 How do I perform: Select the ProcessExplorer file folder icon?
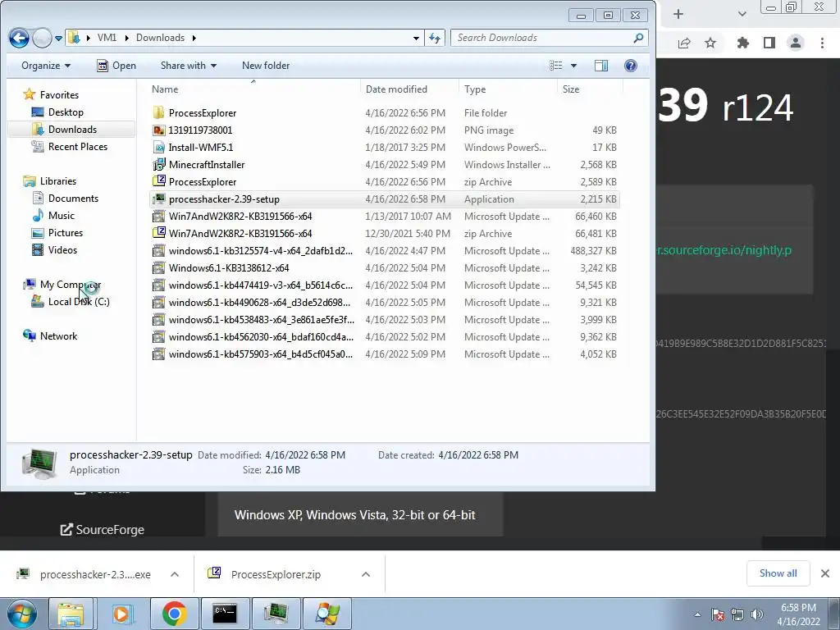point(158,113)
